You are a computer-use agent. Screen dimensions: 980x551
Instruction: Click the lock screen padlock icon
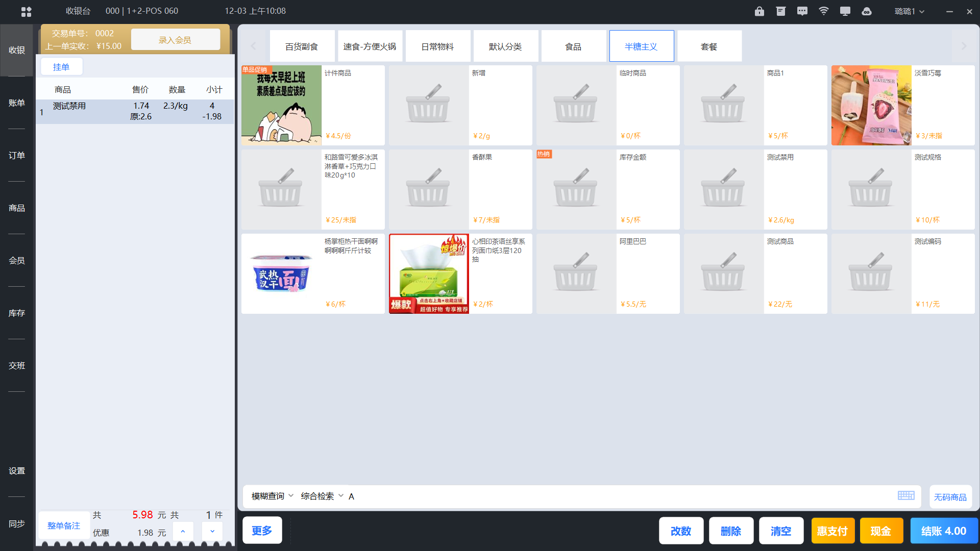(x=759, y=11)
